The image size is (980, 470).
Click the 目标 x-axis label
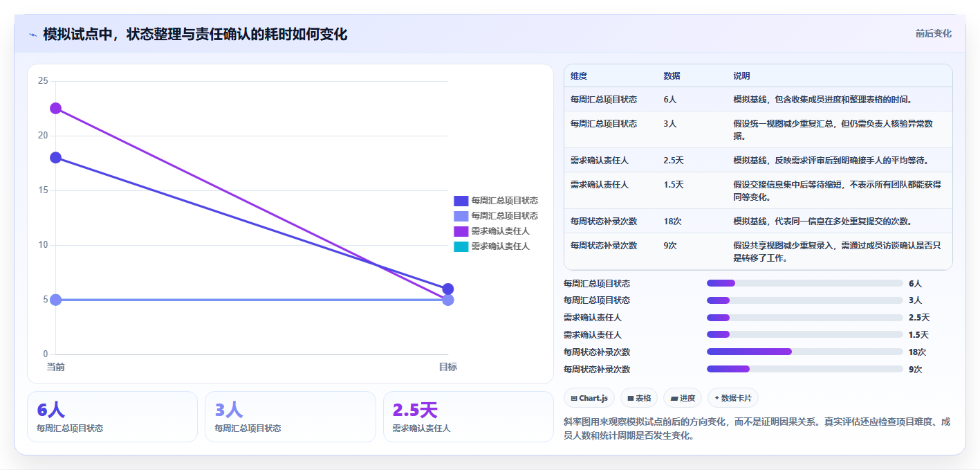click(447, 367)
